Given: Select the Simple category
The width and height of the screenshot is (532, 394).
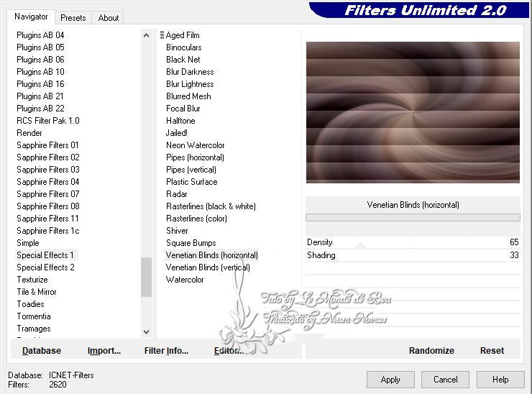Looking at the screenshot, I should point(28,243).
